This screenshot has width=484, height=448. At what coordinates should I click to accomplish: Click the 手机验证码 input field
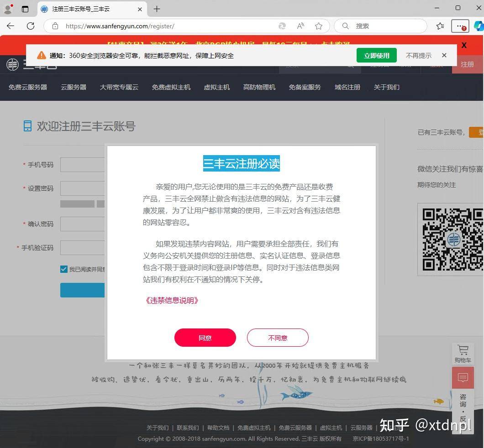point(82,248)
